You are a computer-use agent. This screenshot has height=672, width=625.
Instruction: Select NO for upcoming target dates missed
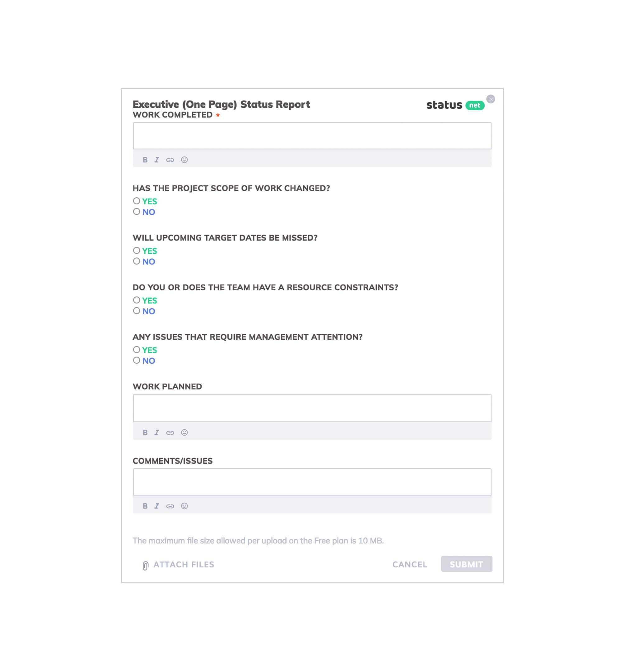136,262
